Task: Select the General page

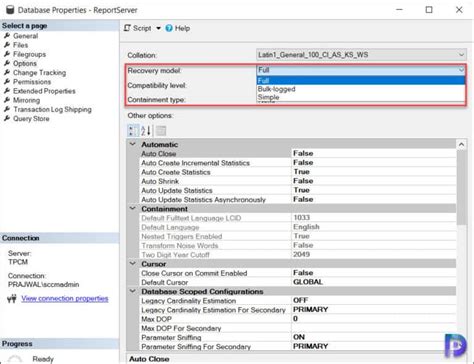Action: (x=25, y=36)
